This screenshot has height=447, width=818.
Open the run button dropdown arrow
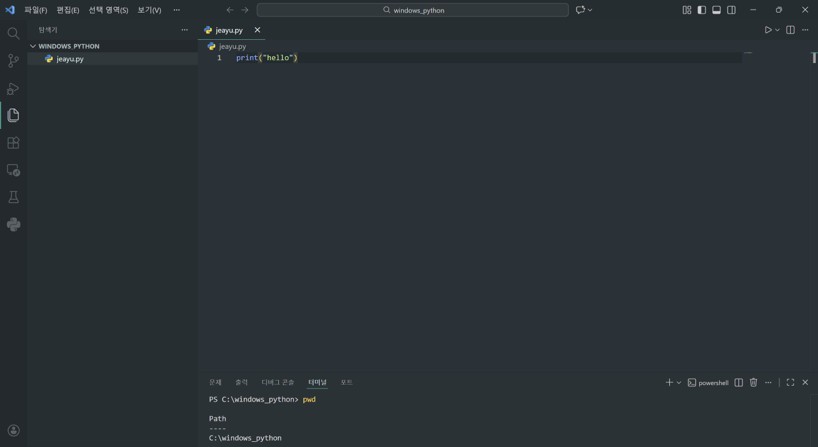pos(777,30)
